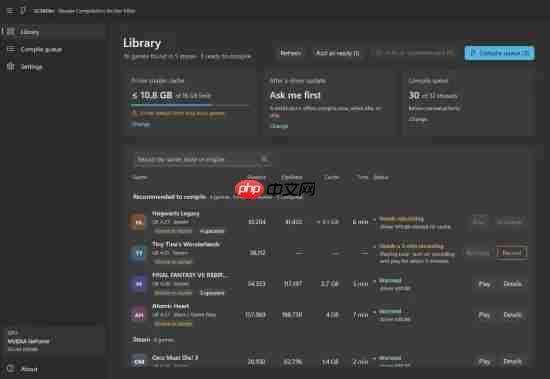Select the Library icon in sidebar
The width and height of the screenshot is (550, 379).
[x=11, y=32]
